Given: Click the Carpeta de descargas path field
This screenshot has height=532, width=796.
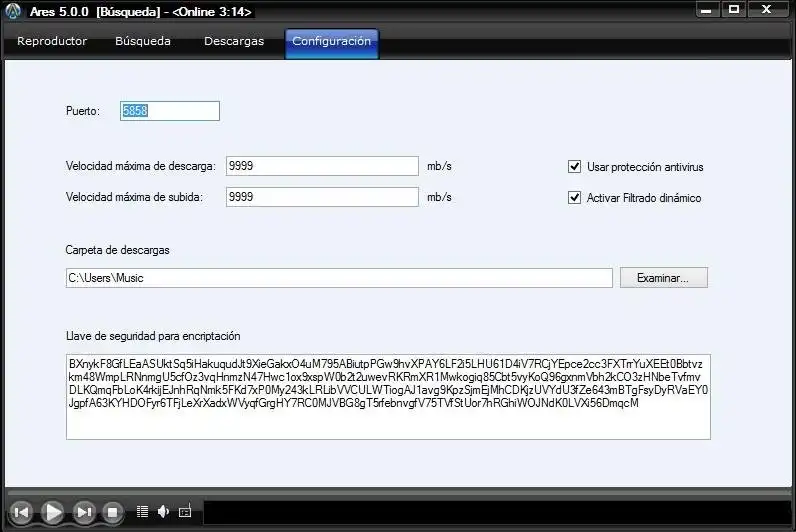Looking at the screenshot, I should click(339, 278).
